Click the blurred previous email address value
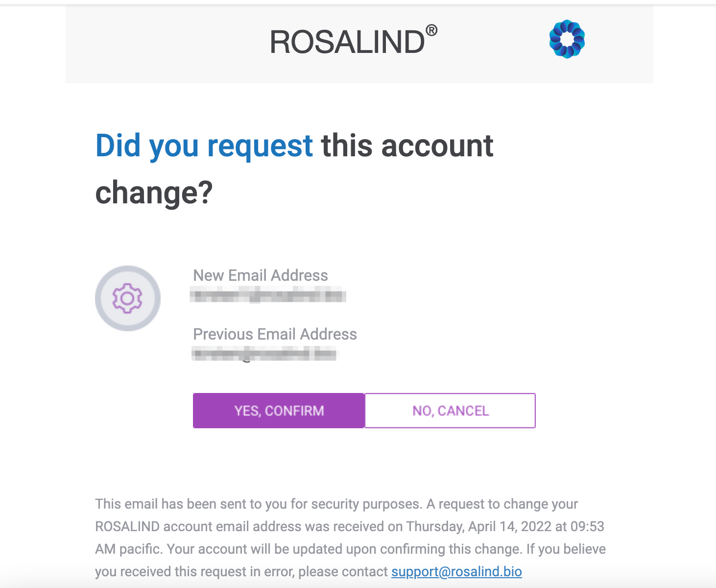 point(264,354)
